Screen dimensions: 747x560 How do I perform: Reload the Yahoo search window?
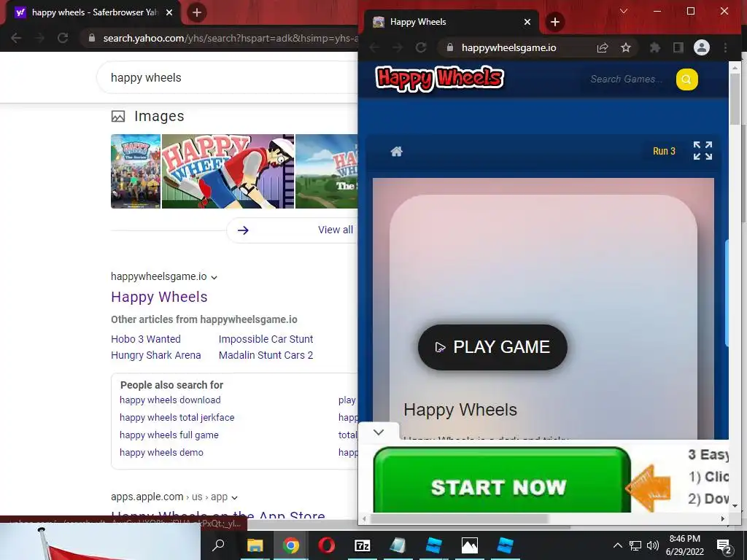pos(63,38)
